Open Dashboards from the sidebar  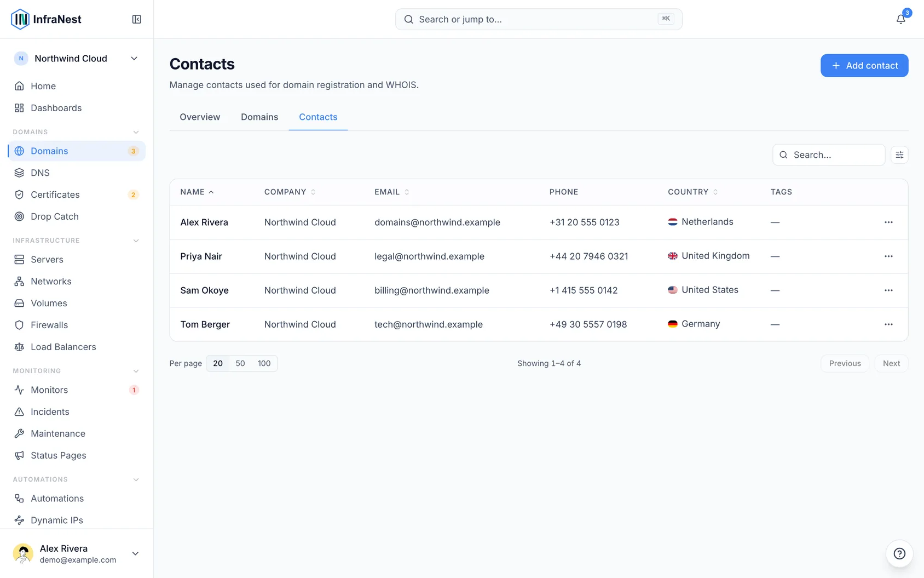[x=77, y=108]
